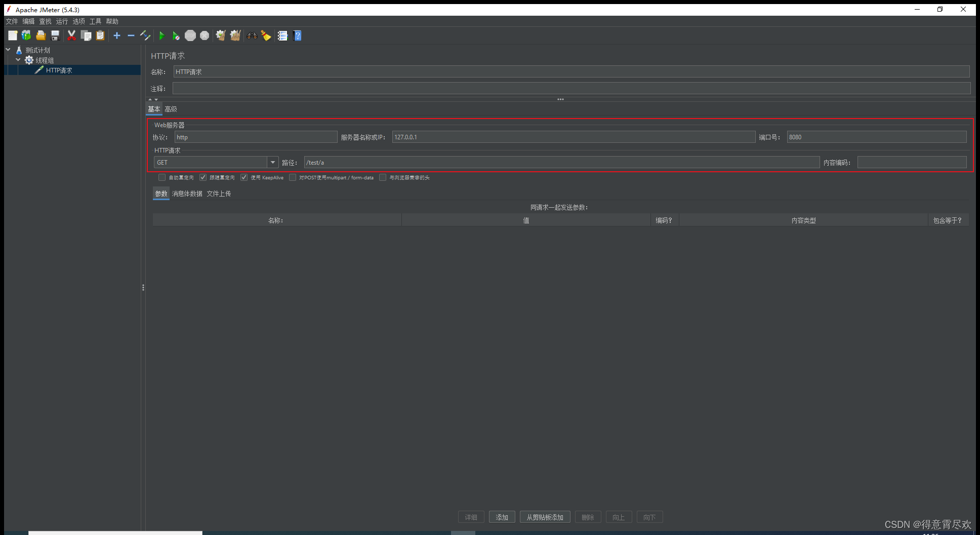Click Start no pauses icon
The height and width of the screenshot is (535, 980).
coord(176,35)
